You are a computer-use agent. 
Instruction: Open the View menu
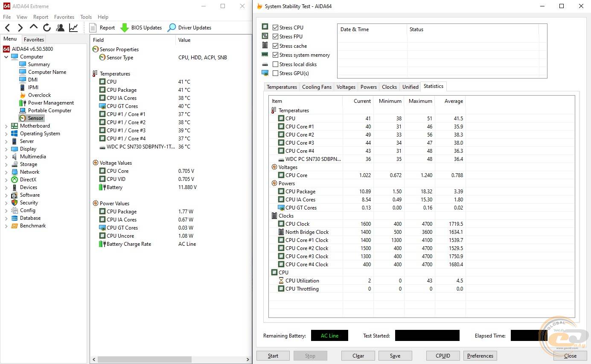coord(22,17)
